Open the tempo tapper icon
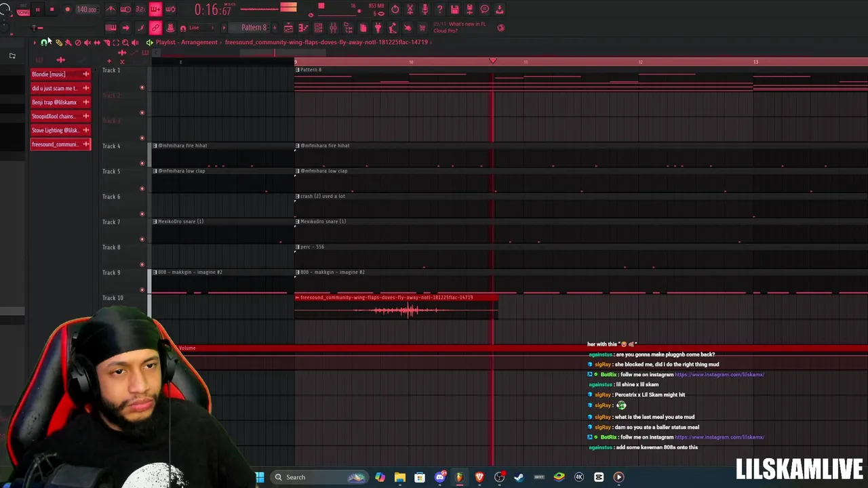Image resolution: width=868 pixels, height=488 pixels. pyautogui.click(x=393, y=28)
